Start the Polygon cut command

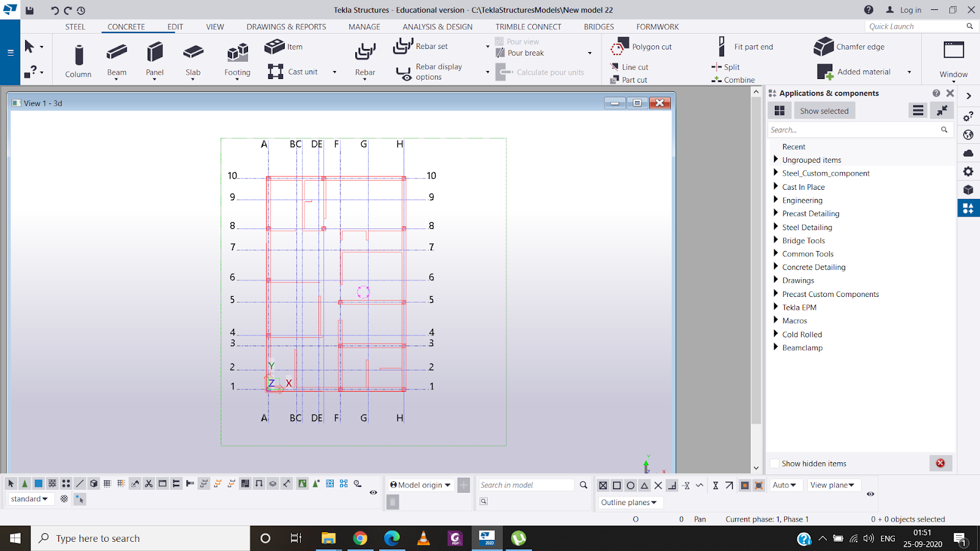coord(641,47)
